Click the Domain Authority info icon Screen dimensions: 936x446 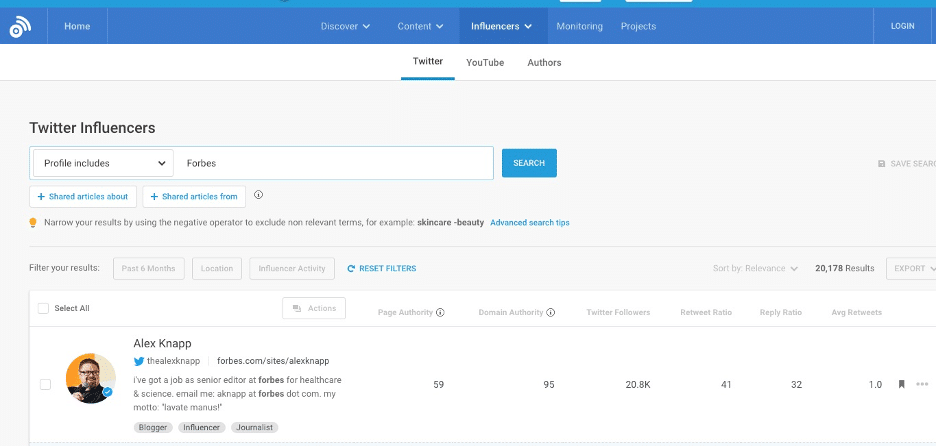(550, 312)
